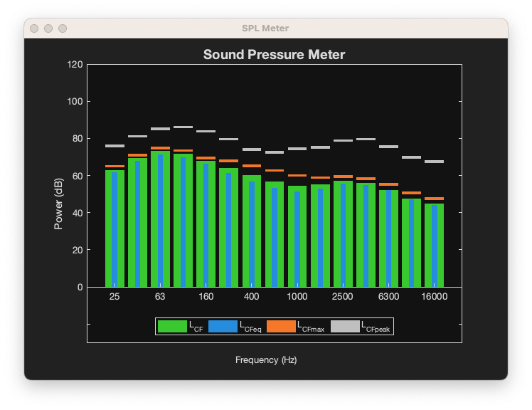532x410 pixels.
Task: Click the orange L_CFmax legend swatch
Action: 280,327
